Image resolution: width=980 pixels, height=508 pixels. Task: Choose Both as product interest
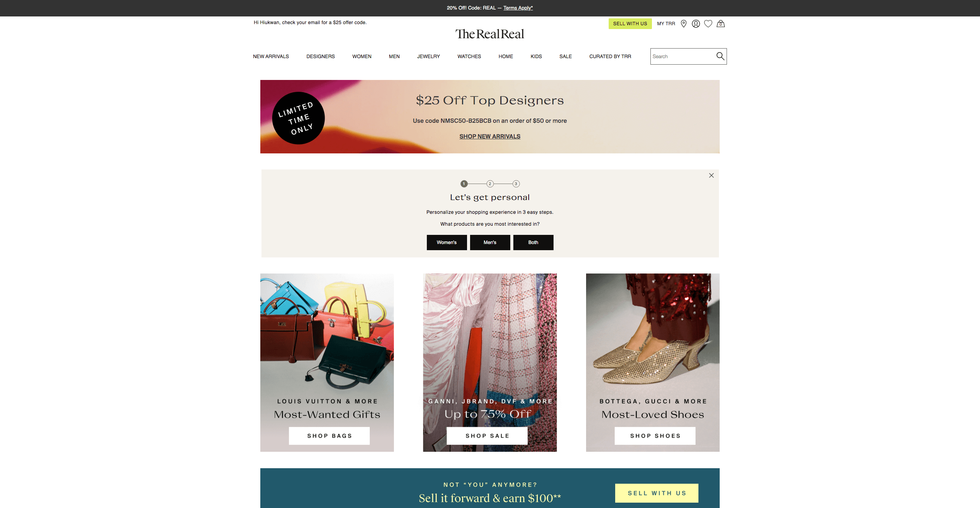[x=533, y=243]
